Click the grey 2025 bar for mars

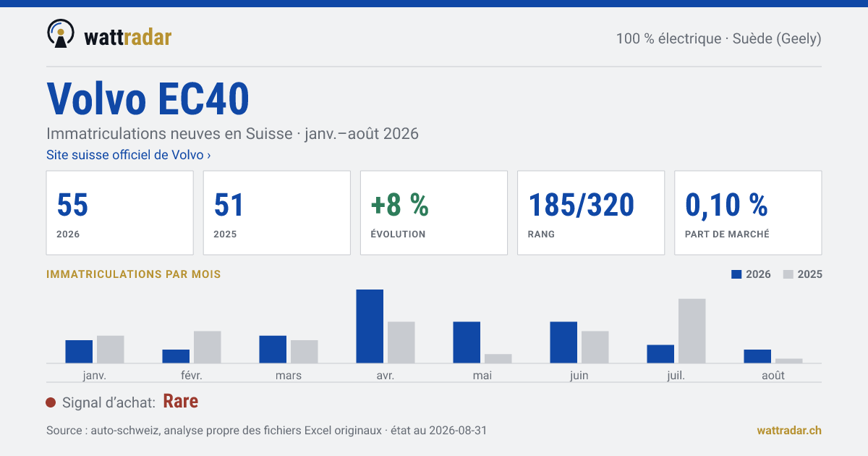coord(305,351)
